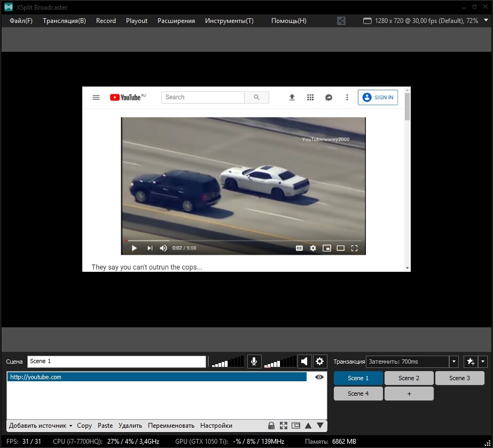The width and height of the screenshot is (493, 448).
Task: Select the http://youtube.com source row
Action: 156,377
